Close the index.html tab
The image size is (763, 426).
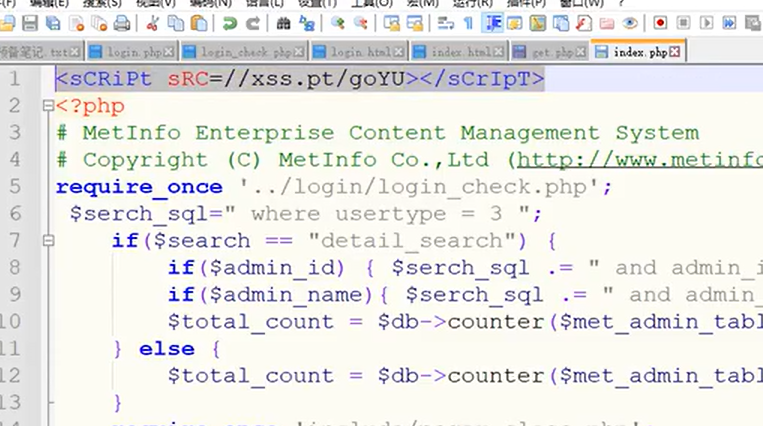point(498,52)
